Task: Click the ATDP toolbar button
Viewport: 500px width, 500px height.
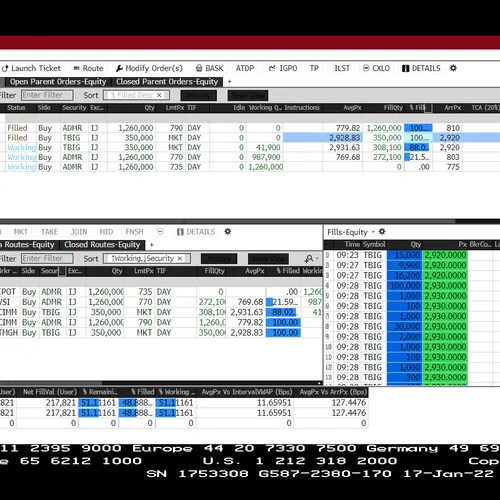Action: pyautogui.click(x=245, y=68)
